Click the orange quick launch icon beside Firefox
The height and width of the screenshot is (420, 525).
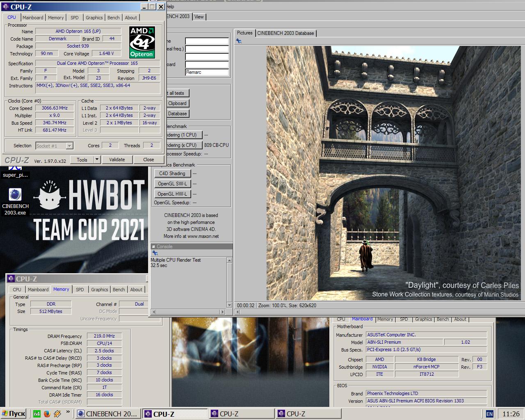pos(57,414)
